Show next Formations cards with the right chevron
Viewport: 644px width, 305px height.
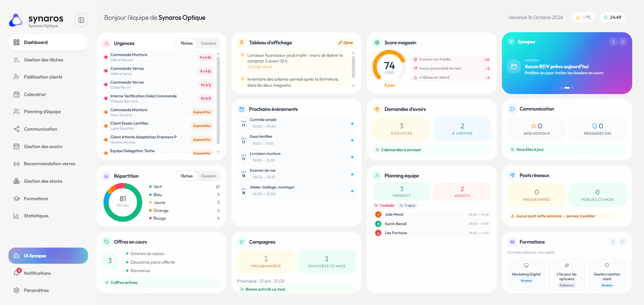point(622,242)
